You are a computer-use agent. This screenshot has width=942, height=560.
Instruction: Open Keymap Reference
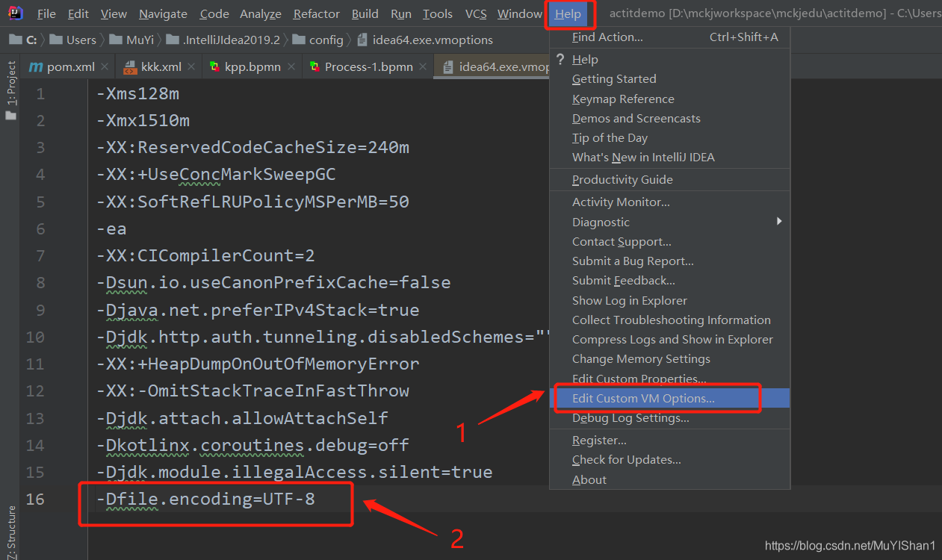669,99
